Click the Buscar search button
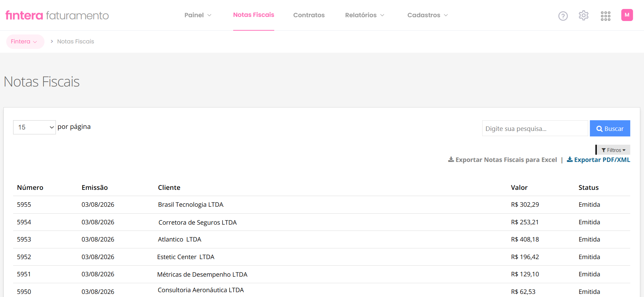This screenshot has width=644, height=297. pos(610,129)
